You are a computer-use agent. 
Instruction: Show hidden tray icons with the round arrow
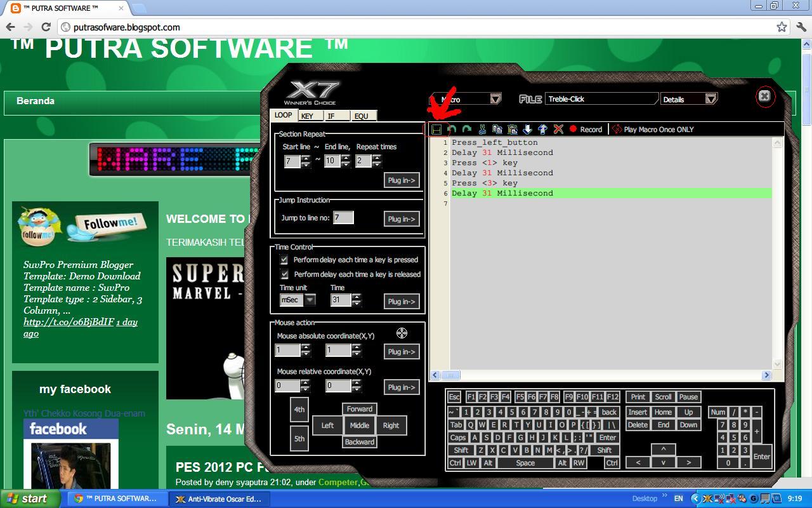tap(695, 499)
